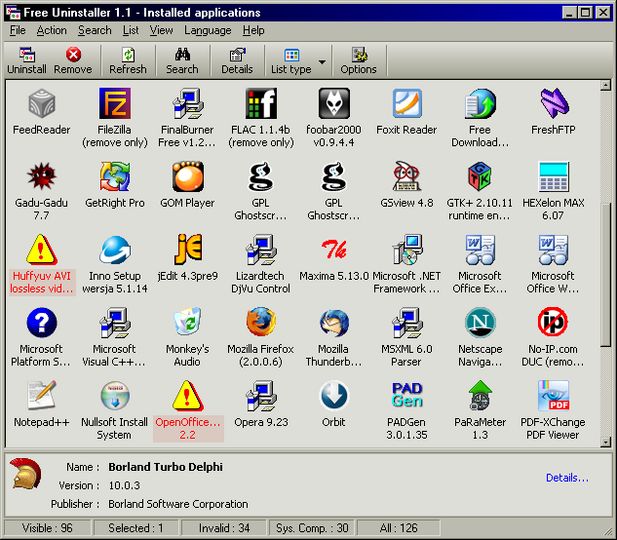Select the FileZilla (remove only) icon

click(115, 104)
